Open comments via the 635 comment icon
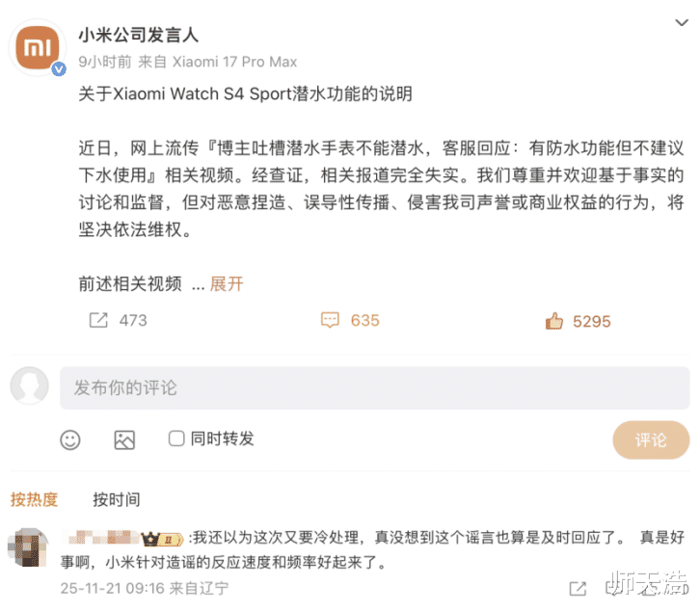This screenshot has height=612, width=700. (x=331, y=320)
